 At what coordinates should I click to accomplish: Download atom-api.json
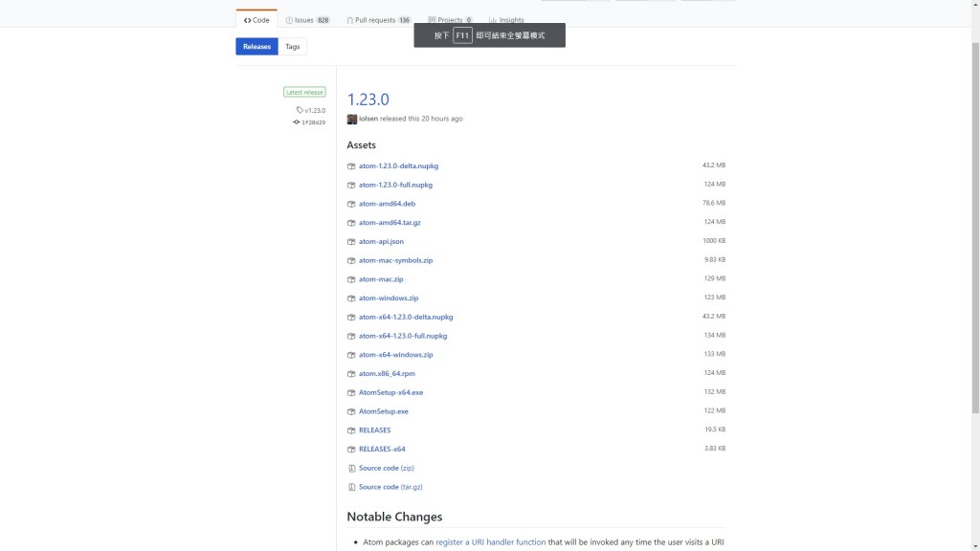pos(381,241)
